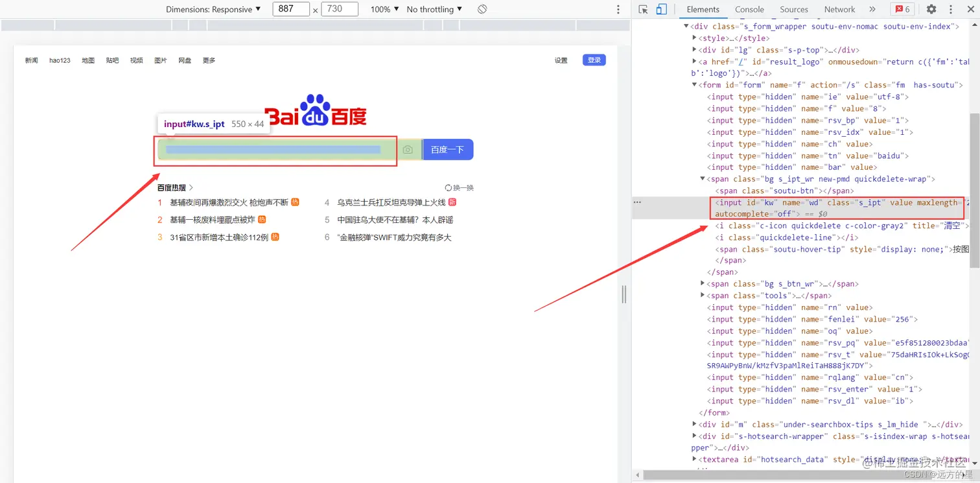This screenshot has width=980, height=483.
Task: Open the device toolbar's three-dot options menu
Action: (x=618, y=9)
